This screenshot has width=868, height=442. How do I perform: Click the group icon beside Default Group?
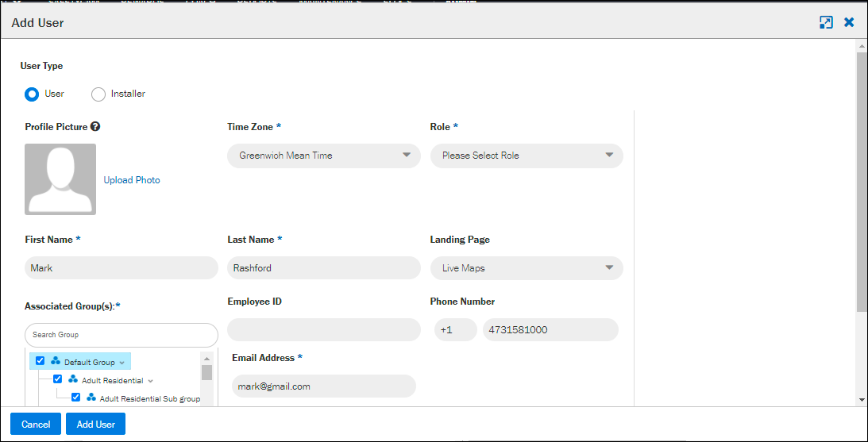pos(56,361)
